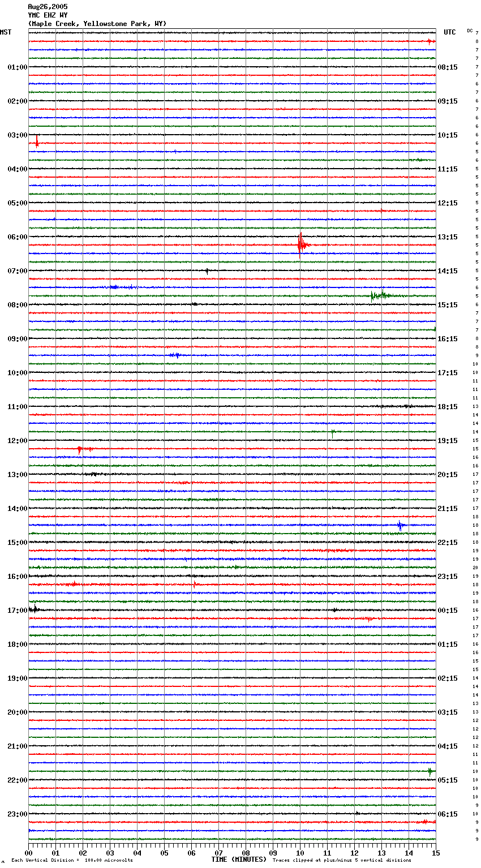Click the minute 00 axis tick label
This screenshot has height=868, width=481.
(x=28, y=853)
